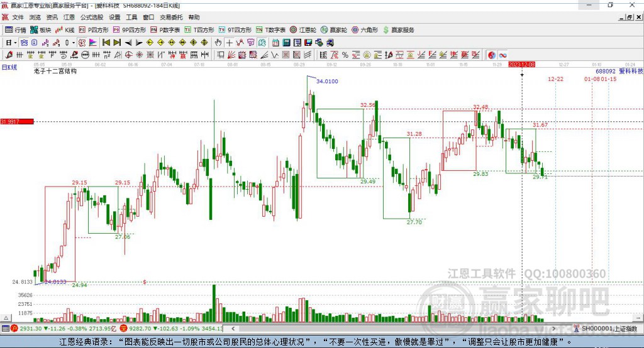Click the 沪 Shanghai index status icon
Viewport: 644px width, 348px height.
(14, 329)
